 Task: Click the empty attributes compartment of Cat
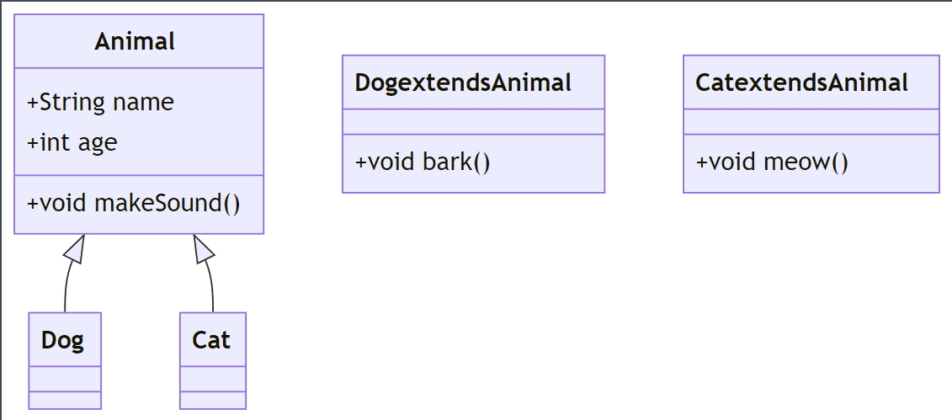[213, 379]
